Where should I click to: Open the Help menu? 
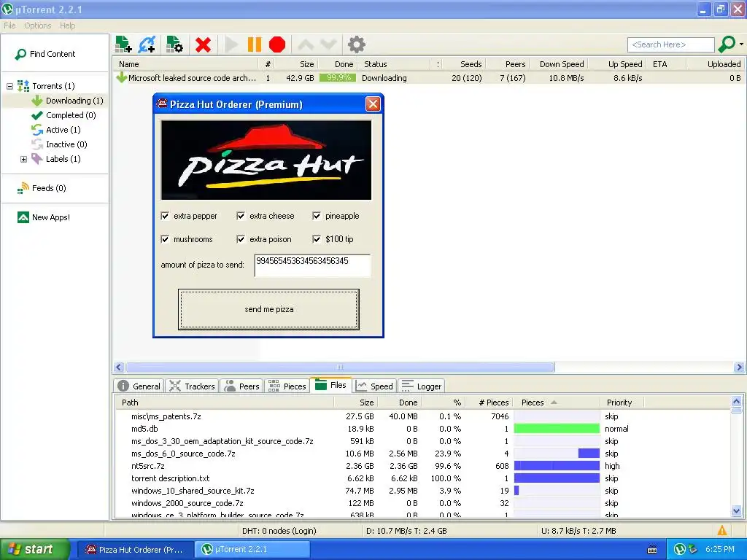coord(68,26)
